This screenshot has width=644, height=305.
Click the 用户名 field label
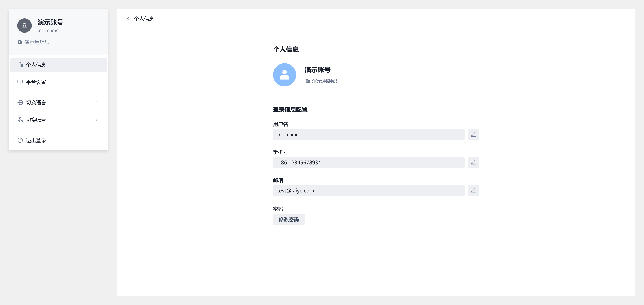tap(280, 124)
